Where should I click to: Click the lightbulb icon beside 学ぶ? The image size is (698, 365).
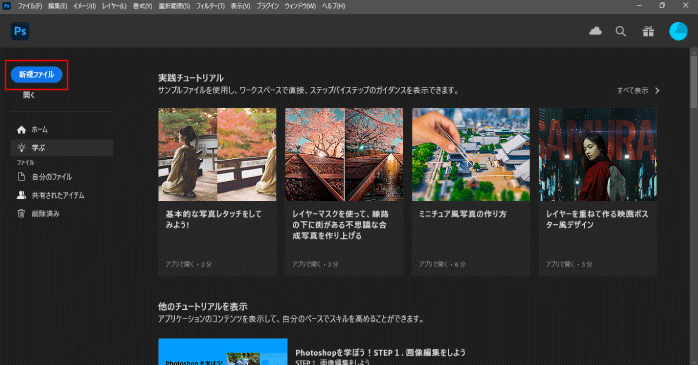coord(21,147)
